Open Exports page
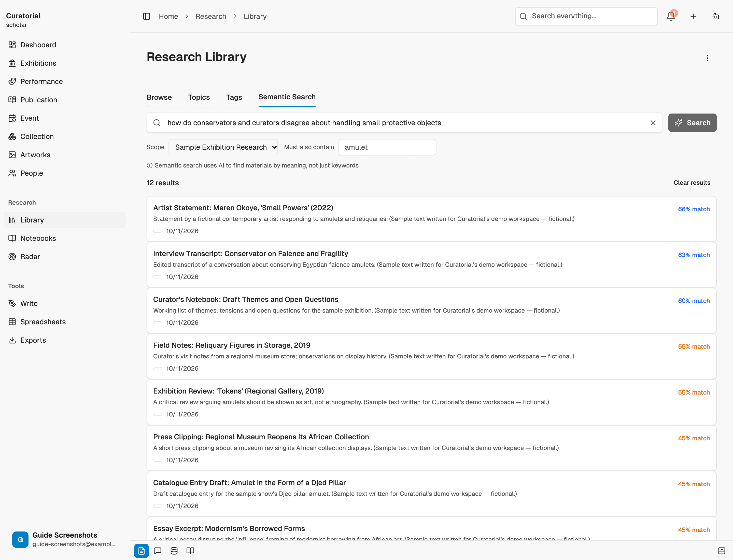 click(x=65, y=340)
